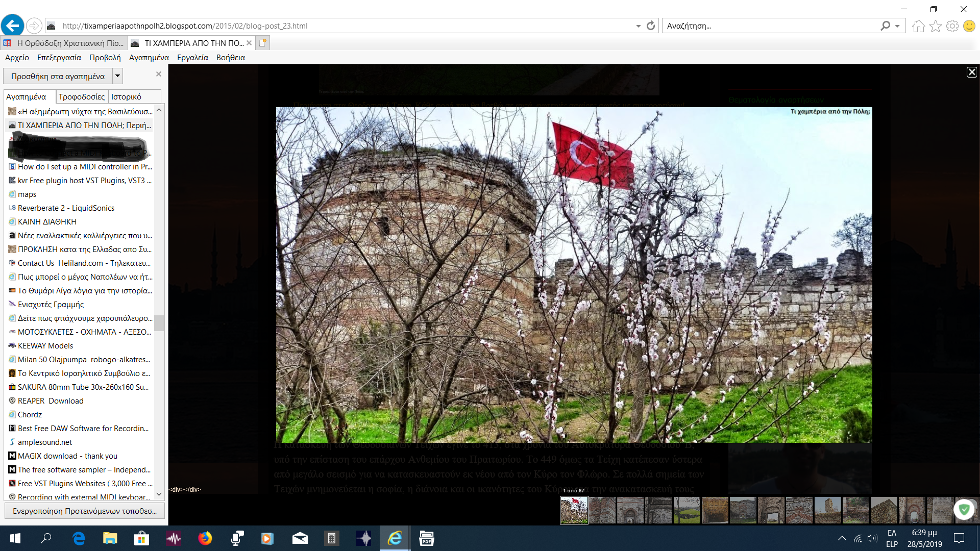Click the search magnifier icon

[885, 26]
